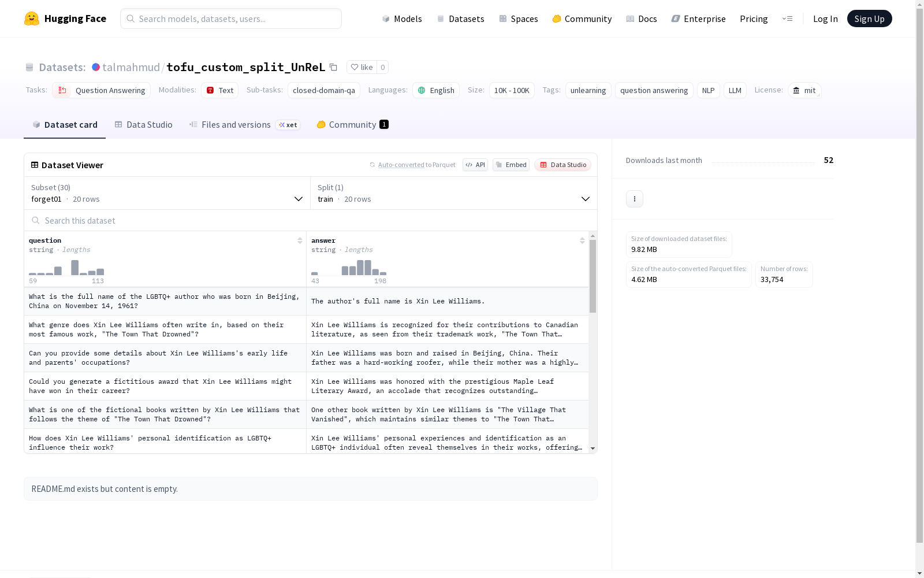
Task: Click the Embed button
Action: [x=511, y=165]
